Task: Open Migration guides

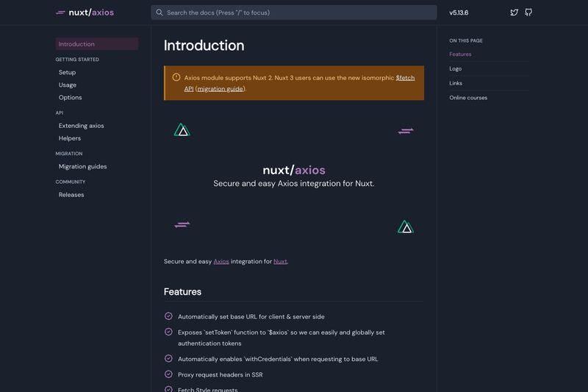Action: 82,166
